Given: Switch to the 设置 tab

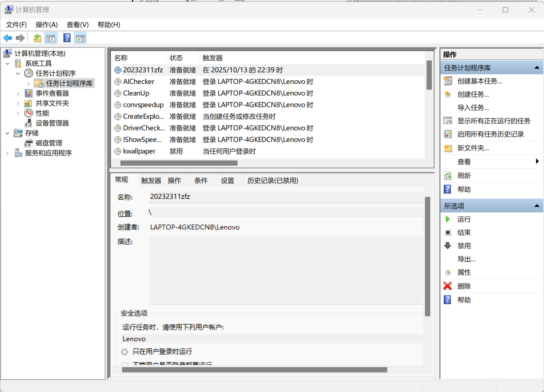Looking at the screenshot, I should click(x=227, y=181).
